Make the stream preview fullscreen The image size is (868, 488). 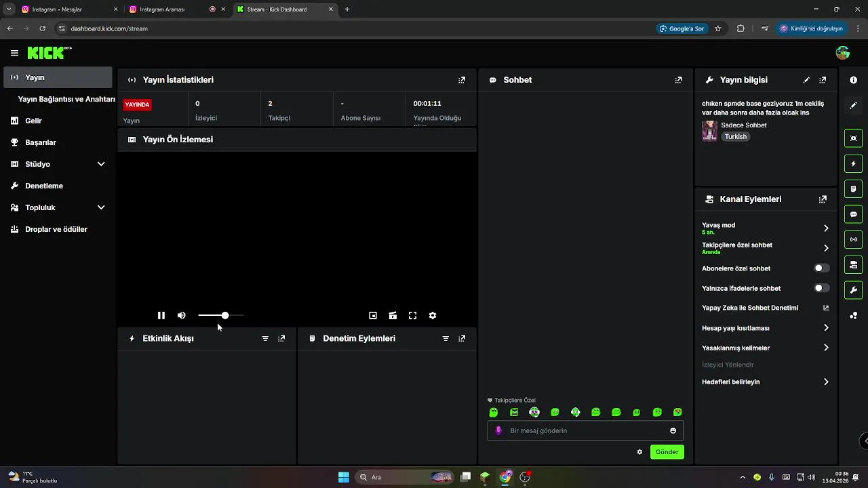(x=412, y=315)
